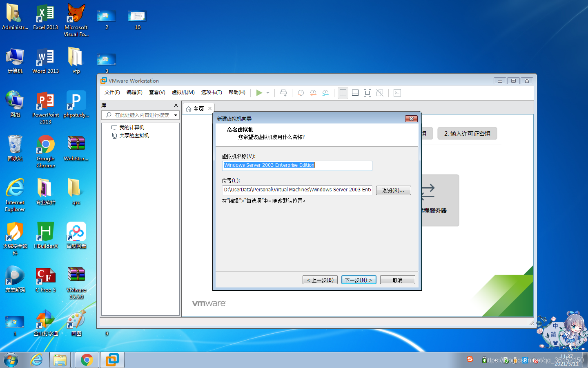Toggle the thumbnail bar view icon
Image resolution: width=588 pixels, height=368 pixels.
pyautogui.click(x=355, y=93)
